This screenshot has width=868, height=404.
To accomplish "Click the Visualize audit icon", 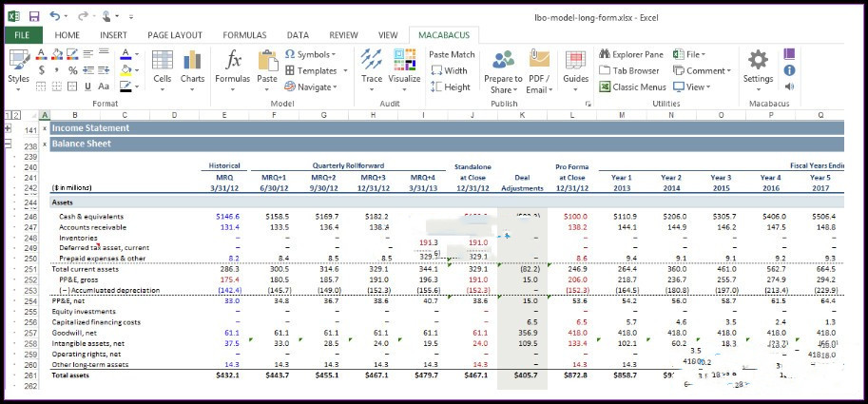I will 405,60.
